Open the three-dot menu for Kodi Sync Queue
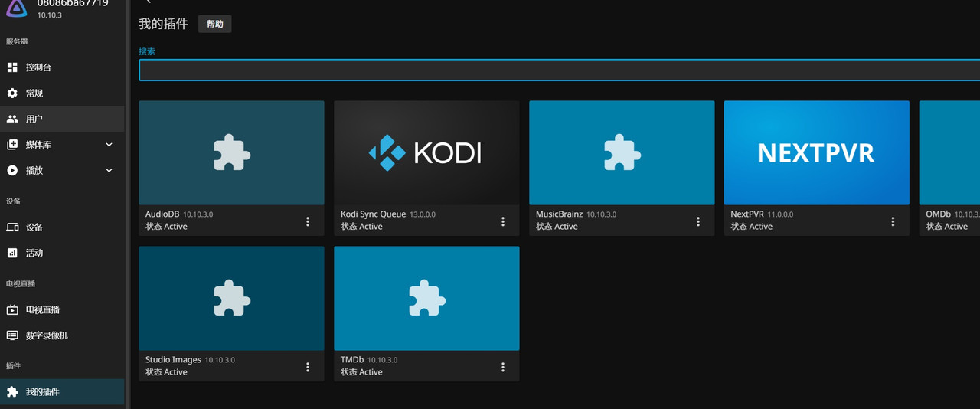This screenshot has width=980, height=409. (503, 221)
